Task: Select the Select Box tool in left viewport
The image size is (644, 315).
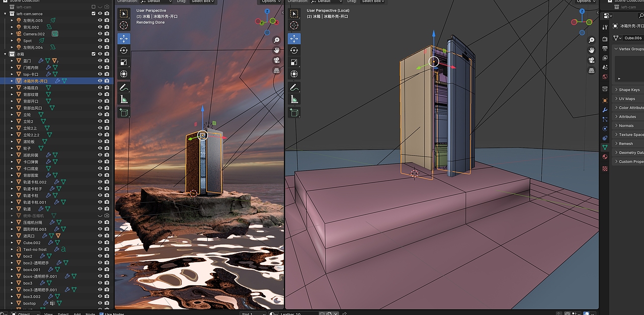Action: tap(124, 14)
